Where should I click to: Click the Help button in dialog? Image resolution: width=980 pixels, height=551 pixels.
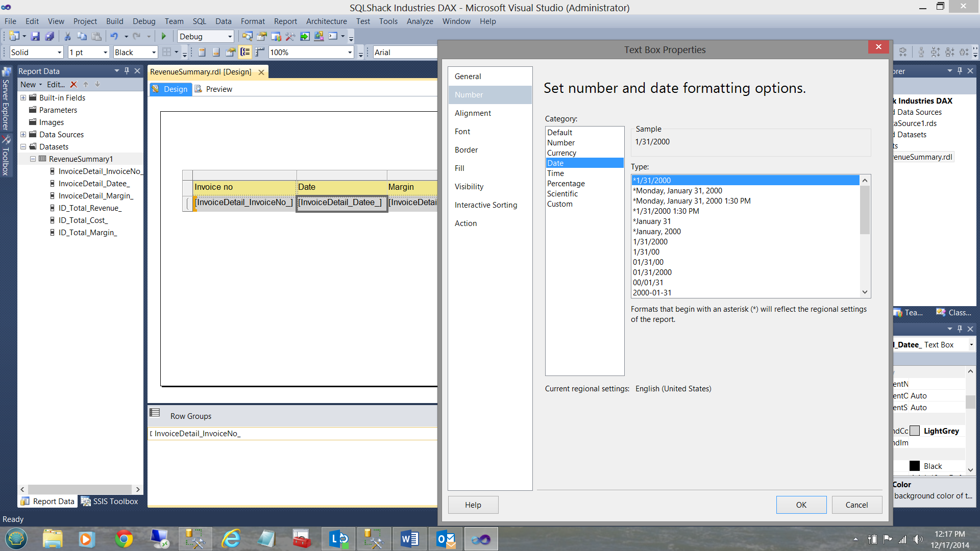pos(473,505)
